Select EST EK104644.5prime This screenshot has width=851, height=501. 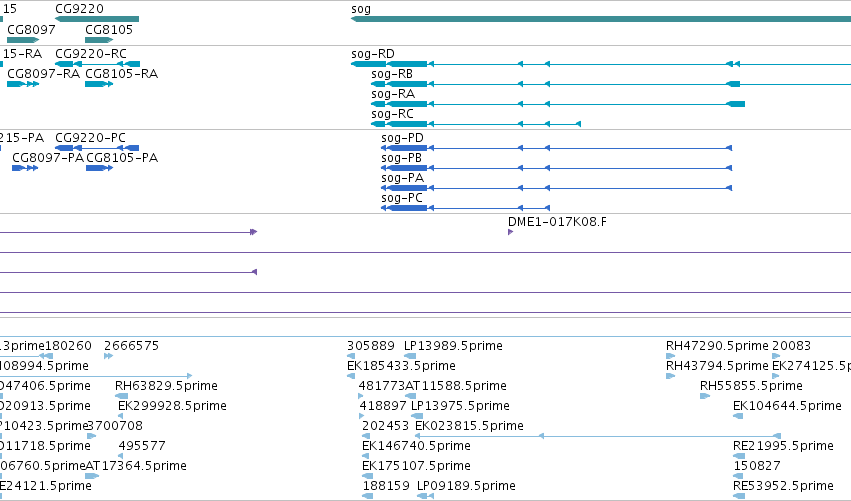pyautogui.click(x=787, y=406)
